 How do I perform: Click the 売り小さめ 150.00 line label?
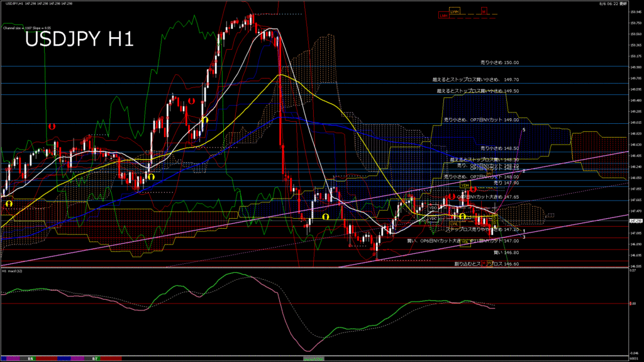[499, 63]
